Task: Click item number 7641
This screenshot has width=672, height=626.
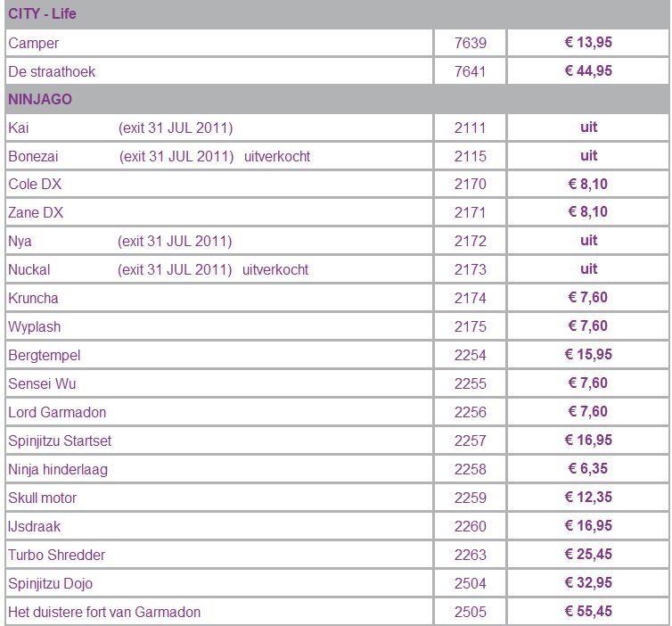Action: [471, 71]
